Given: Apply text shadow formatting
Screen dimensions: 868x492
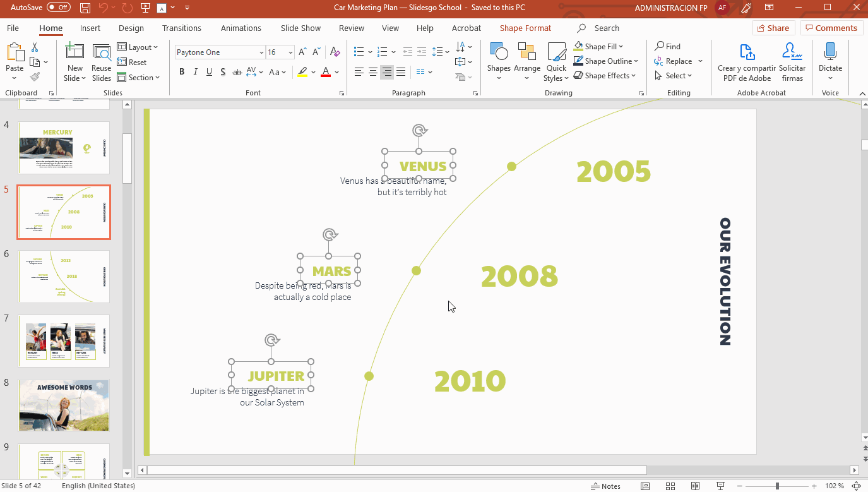Looking at the screenshot, I should [223, 72].
